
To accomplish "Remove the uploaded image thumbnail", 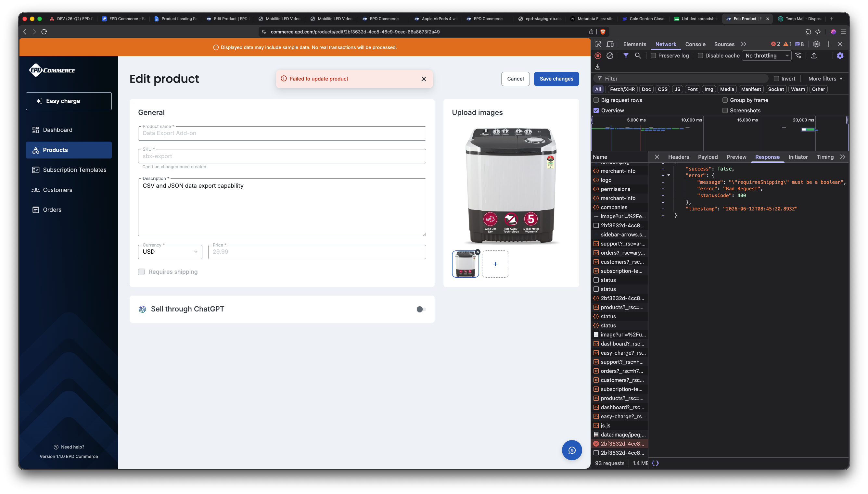I will coord(478,252).
